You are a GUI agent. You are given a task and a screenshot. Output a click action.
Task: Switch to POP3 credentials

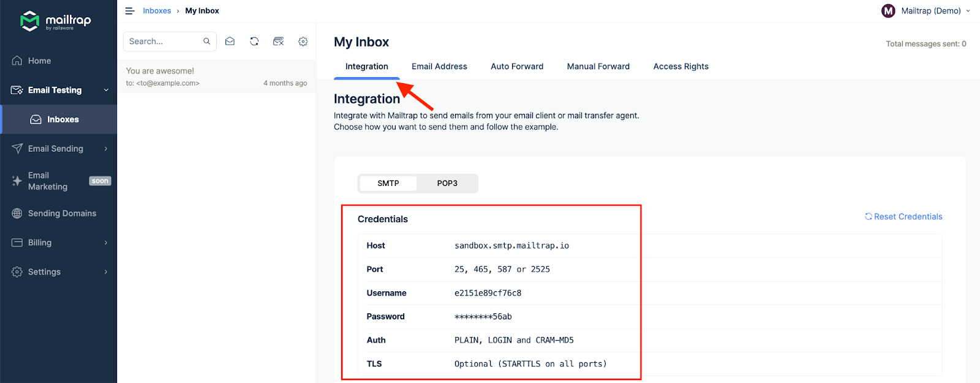point(447,184)
